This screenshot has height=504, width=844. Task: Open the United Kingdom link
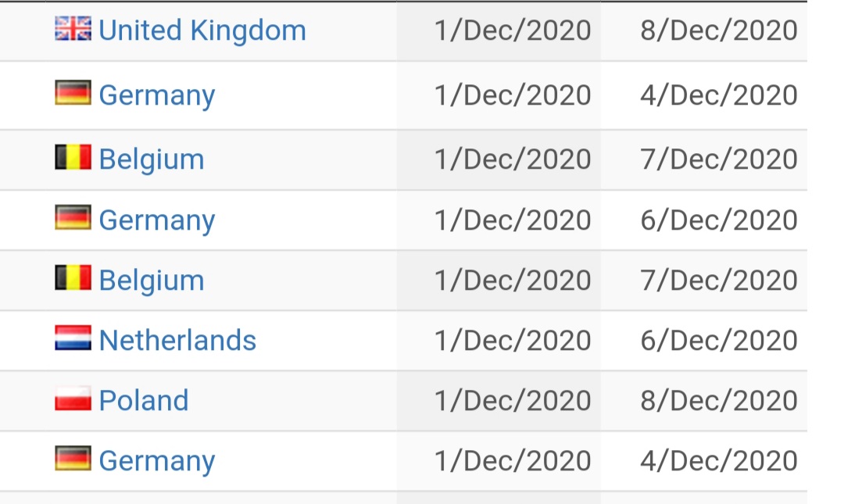pos(202,30)
